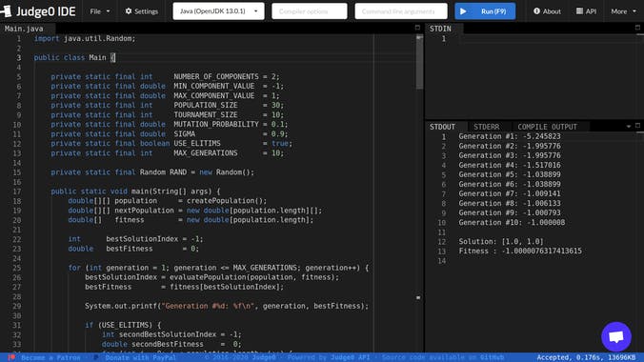Click 'Generation #10: -1.000008' output line
The image size is (644, 362).
point(512,222)
